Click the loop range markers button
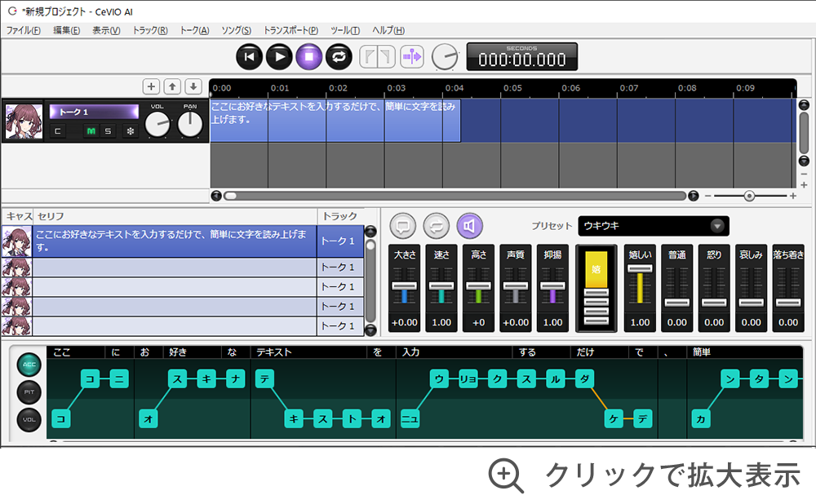 377,57
